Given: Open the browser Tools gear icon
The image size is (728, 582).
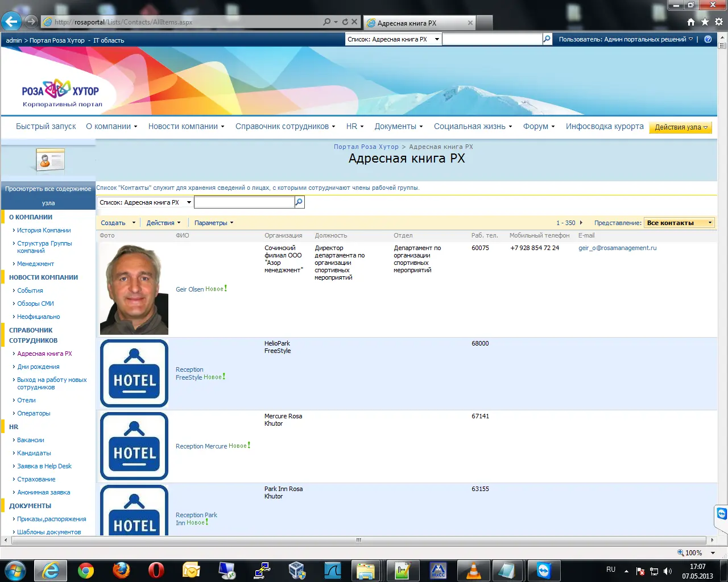Looking at the screenshot, I should [719, 22].
